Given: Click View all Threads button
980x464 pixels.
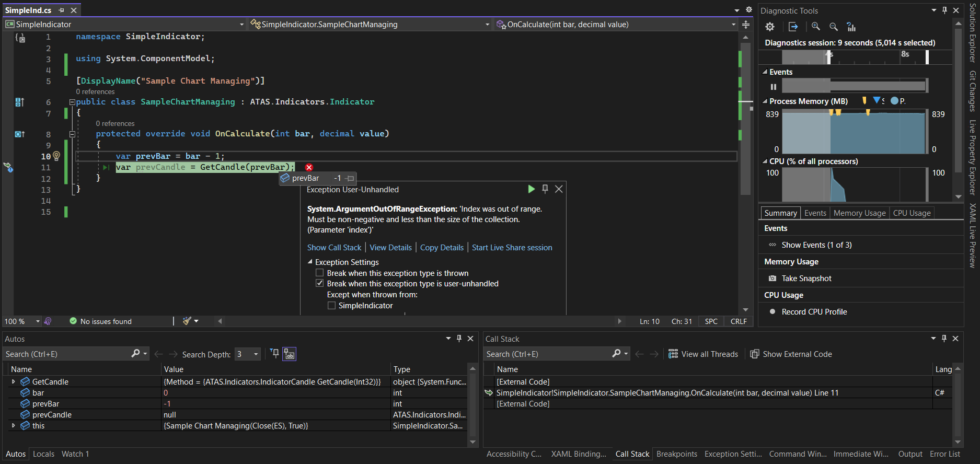Looking at the screenshot, I should [x=704, y=354].
